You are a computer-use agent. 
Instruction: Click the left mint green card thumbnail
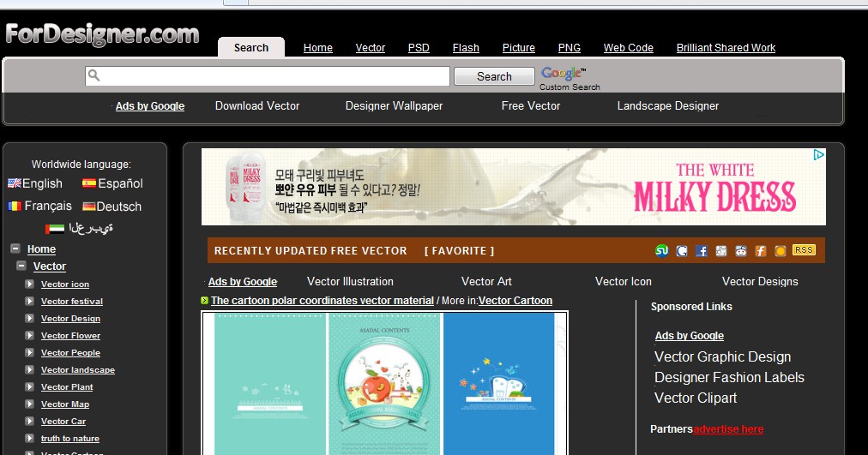coord(270,384)
